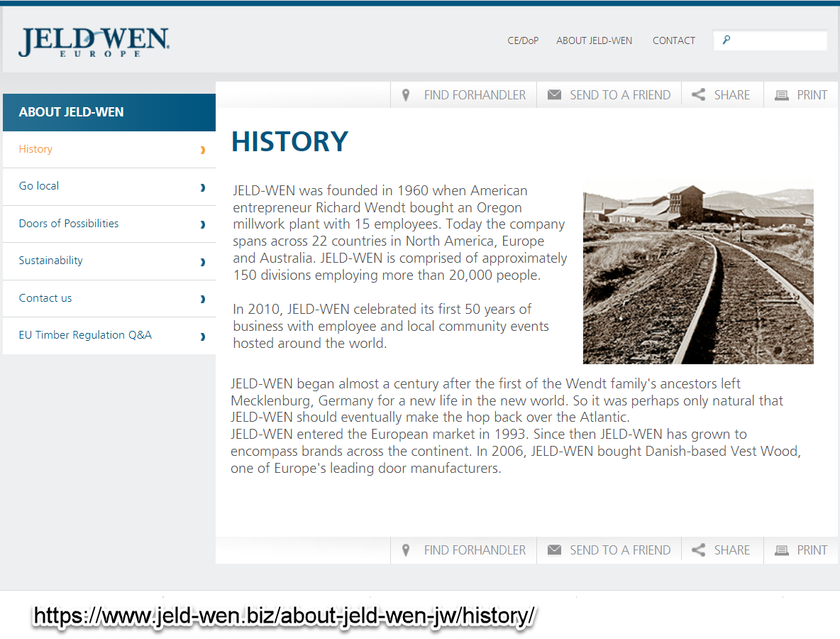
Task: Click the envelope icon in top toolbar
Action: pyautogui.click(x=555, y=95)
